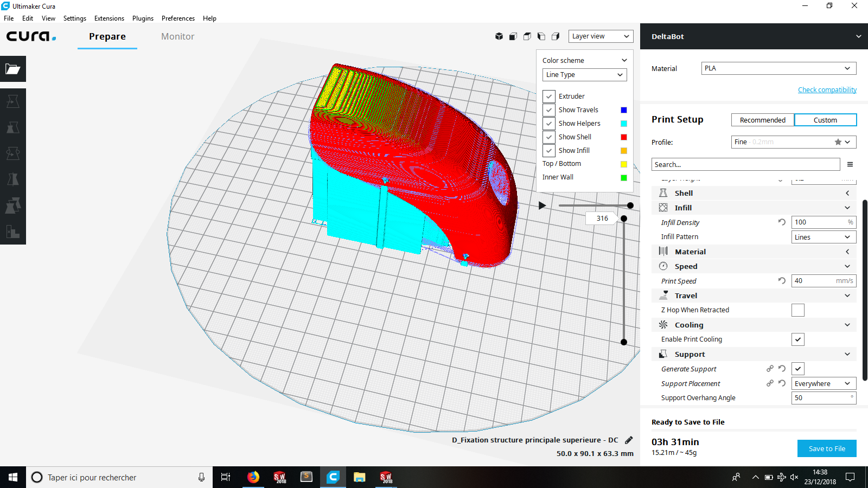
Task: Open a file with the folder icon
Action: [13, 69]
